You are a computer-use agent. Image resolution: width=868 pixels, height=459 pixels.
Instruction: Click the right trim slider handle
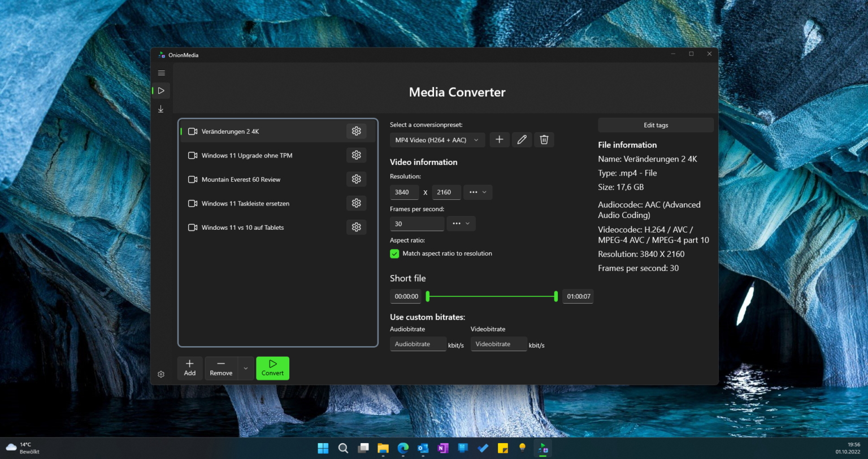[556, 296]
